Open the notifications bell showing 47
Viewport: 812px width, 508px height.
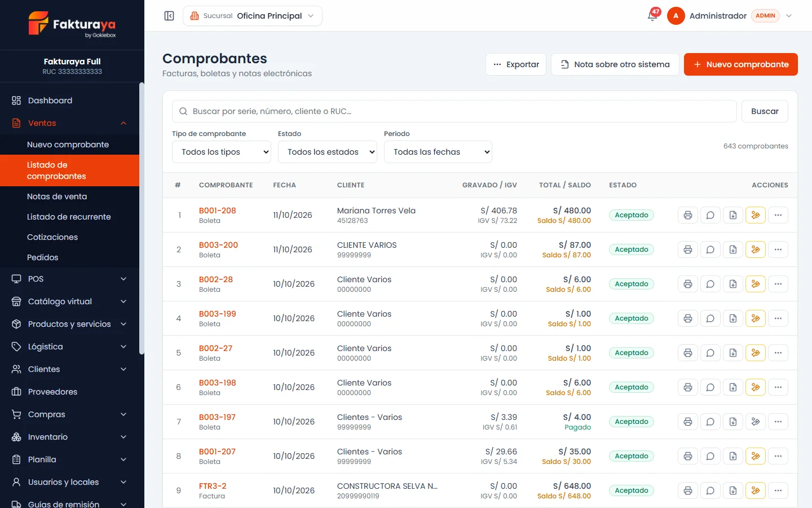653,15
